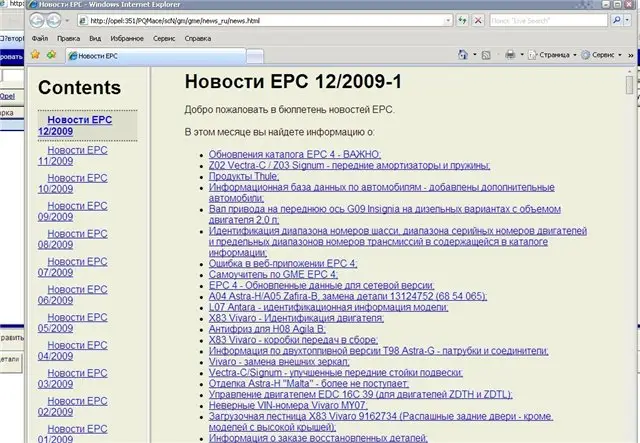Click the browser Back arrow button

point(37,20)
